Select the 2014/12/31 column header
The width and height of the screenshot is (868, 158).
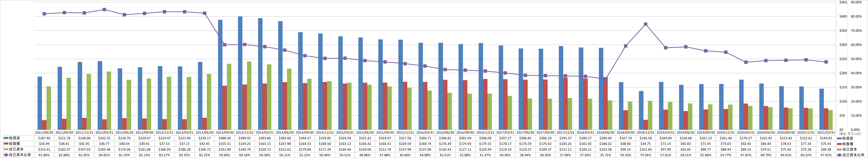(325, 132)
